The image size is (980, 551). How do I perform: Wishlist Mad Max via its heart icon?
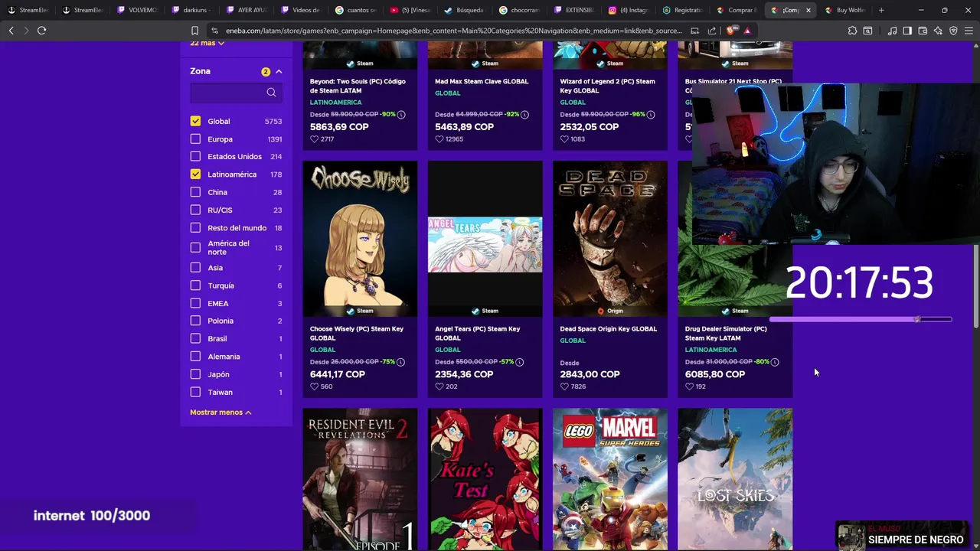coord(439,139)
